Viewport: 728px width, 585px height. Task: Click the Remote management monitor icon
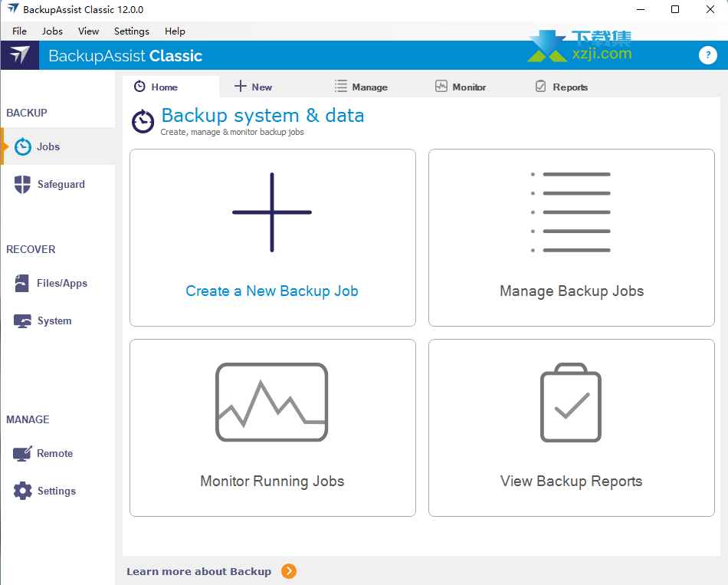pyautogui.click(x=22, y=453)
